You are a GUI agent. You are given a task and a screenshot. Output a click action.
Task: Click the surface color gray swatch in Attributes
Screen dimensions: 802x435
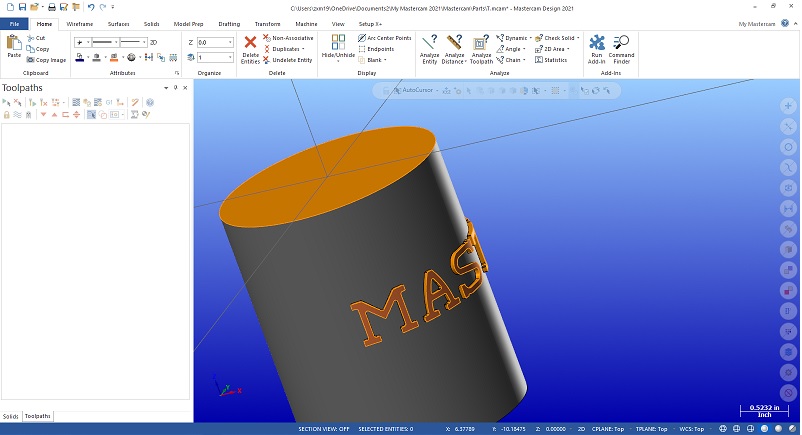(97, 57)
